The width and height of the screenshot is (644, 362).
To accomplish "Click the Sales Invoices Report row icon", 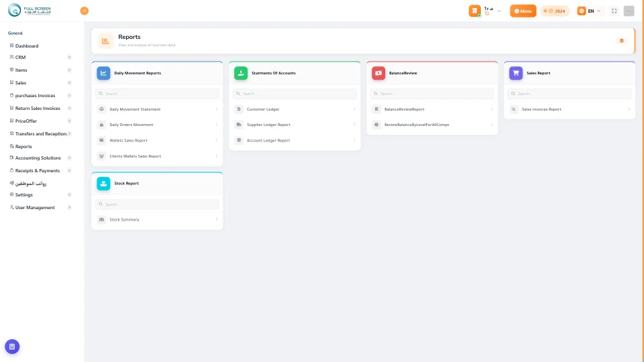I will point(514,109).
